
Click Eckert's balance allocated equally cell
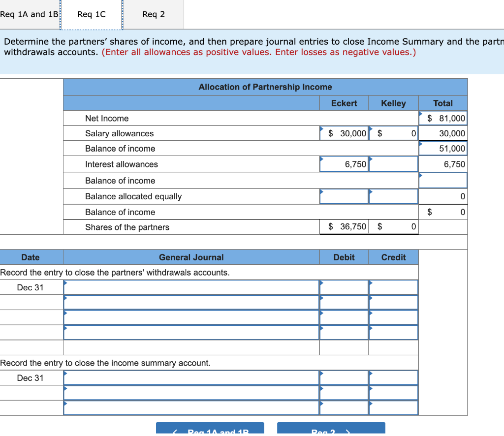point(344,196)
